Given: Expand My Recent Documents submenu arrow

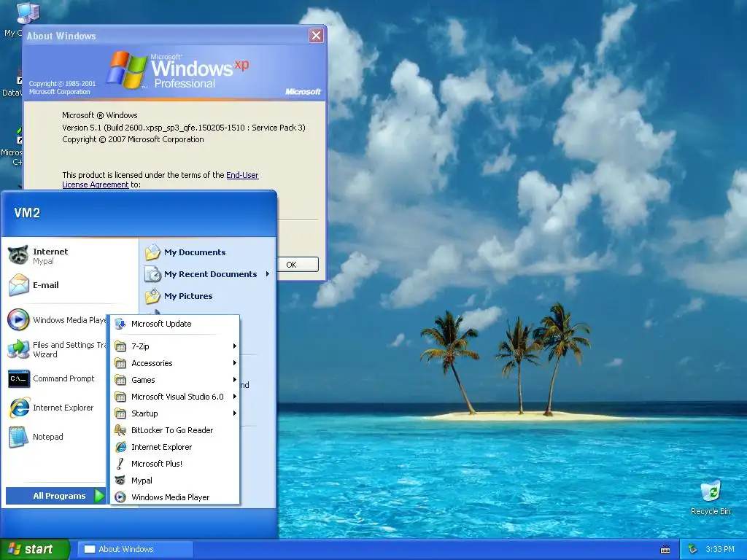Looking at the screenshot, I should coord(268,274).
